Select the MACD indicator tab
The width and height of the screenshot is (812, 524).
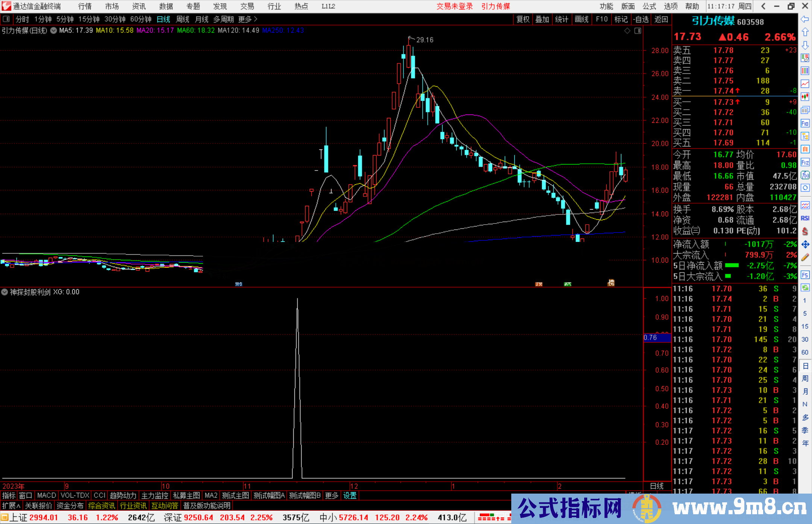[x=47, y=495]
